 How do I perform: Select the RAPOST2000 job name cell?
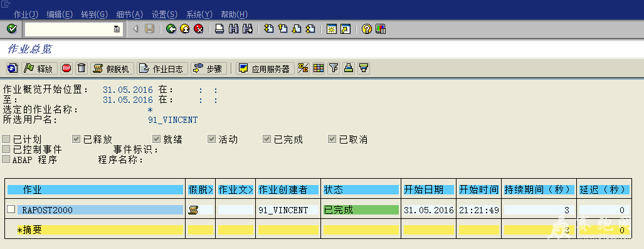coord(100,210)
